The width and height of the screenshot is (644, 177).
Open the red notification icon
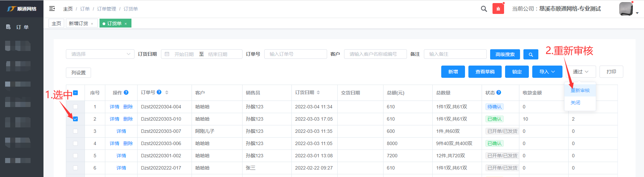tap(498, 9)
